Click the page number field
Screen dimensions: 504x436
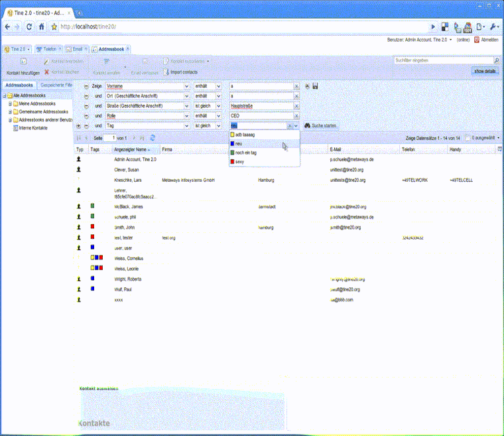pos(109,138)
